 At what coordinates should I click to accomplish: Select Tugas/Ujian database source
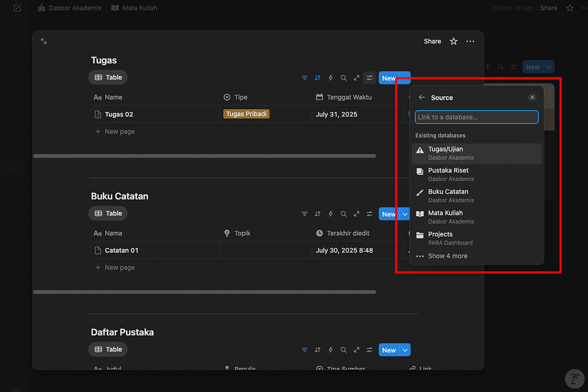pos(476,154)
